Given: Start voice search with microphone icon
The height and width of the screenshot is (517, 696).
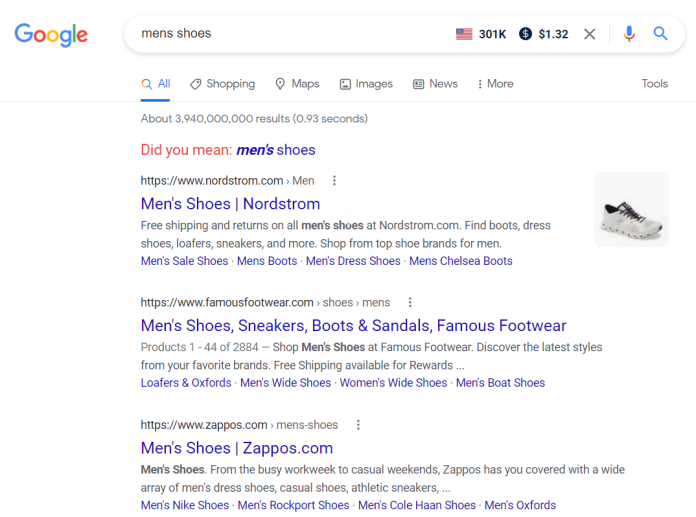Looking at the screenshot, I should click(x=629, y=34).
